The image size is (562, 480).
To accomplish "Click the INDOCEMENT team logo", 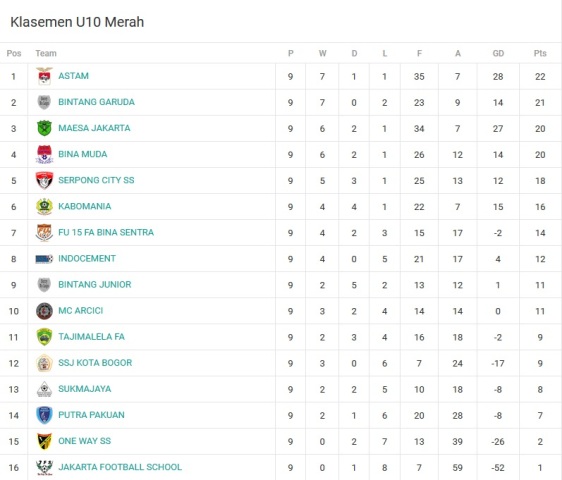I will 44,259.
